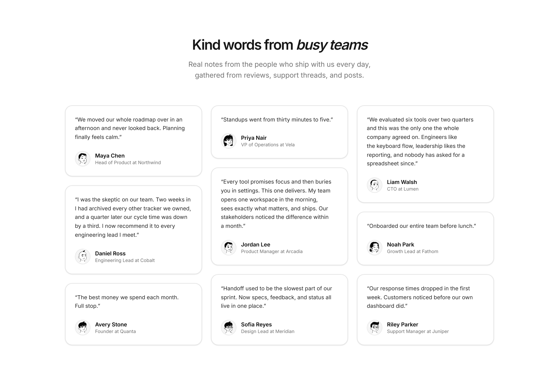Click 'CTO at Lumen' subtitle
The width and height of the screenshot is (559, 392).
(x=403, y=189)
